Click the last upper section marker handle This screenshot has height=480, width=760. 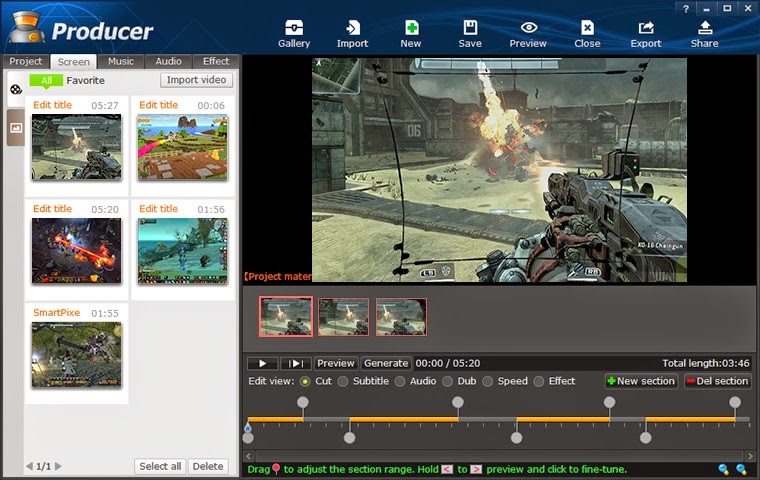click(735, 402)
